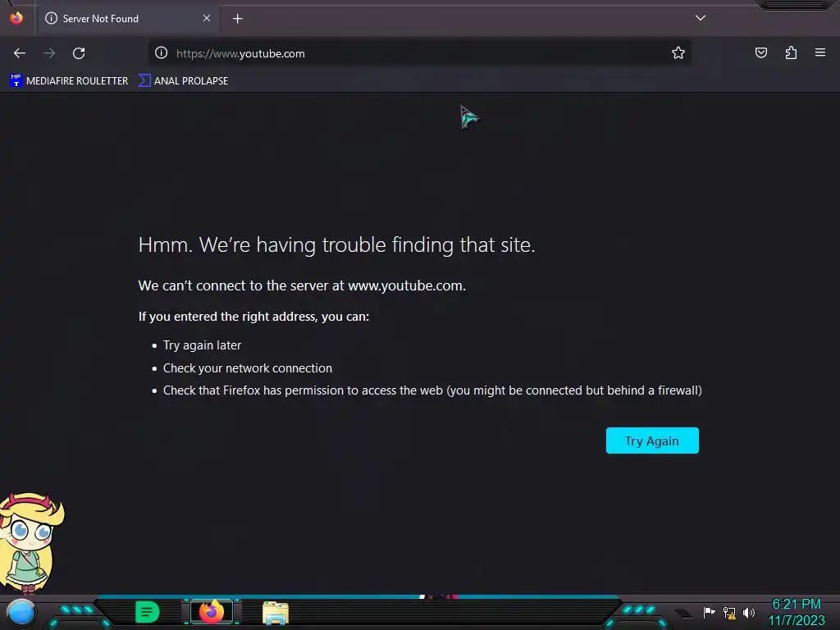The width and height of the screenshot is (840, 630).
Task: Click 'Try again later' list item
Action: [202, 345]
